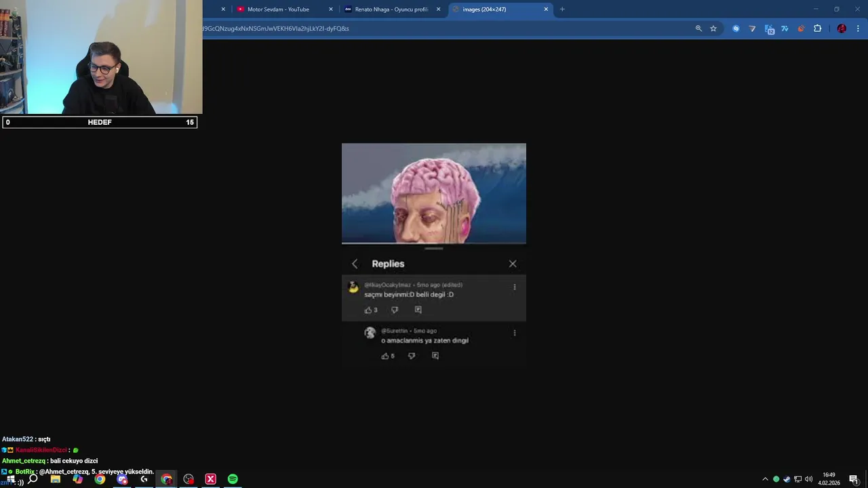The image size is (868, 488).
Task: Open the Windows Start menu
Action: click(10, 479)
